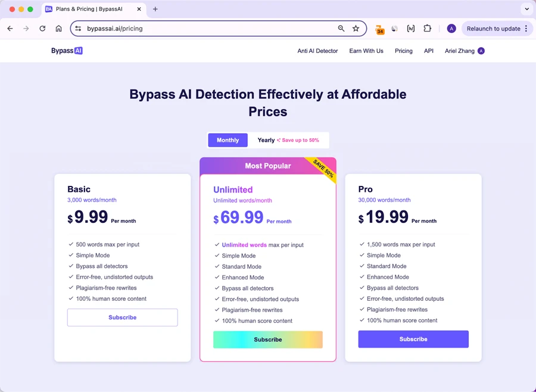Open the orange extension with 34 badge
This screenshot has width=536, height=392.
click(379, 29)
